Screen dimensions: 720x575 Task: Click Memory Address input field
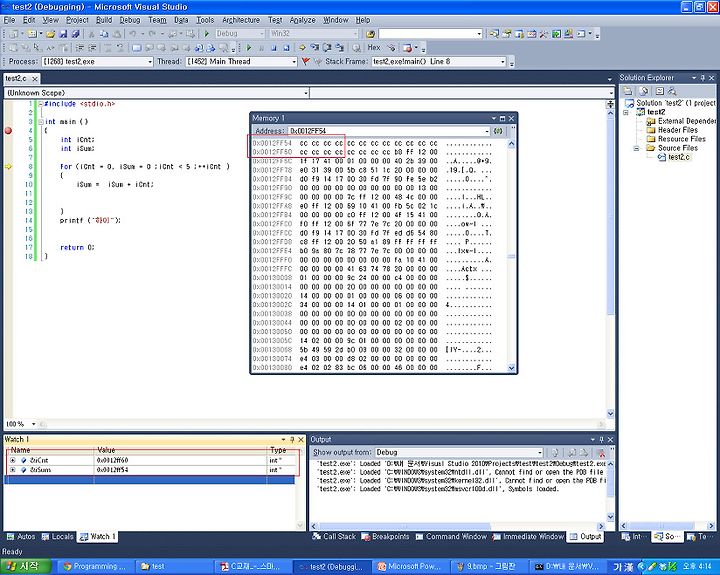tap(386, 131)
